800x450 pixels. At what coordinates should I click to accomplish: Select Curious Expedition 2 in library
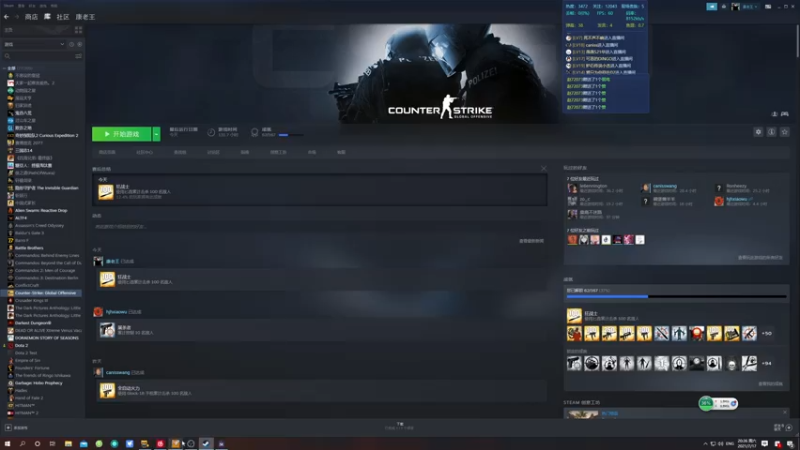tap(46, 135)
